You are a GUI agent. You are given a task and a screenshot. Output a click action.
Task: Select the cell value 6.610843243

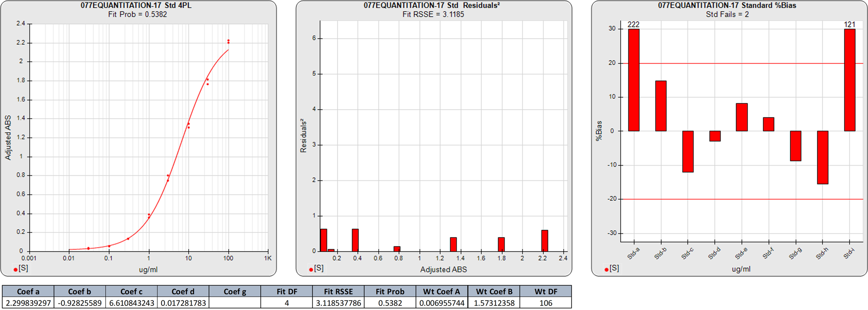tap(132, 303)
